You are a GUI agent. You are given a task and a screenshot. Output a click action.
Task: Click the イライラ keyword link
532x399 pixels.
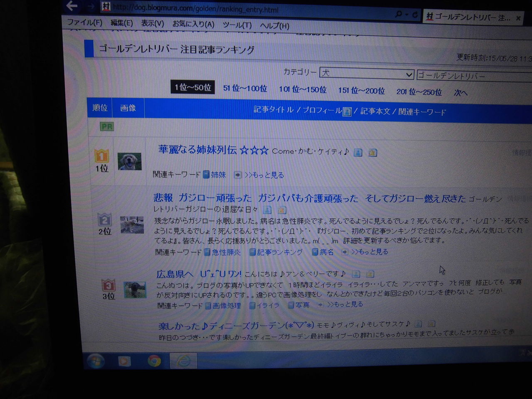coord(268,305)
